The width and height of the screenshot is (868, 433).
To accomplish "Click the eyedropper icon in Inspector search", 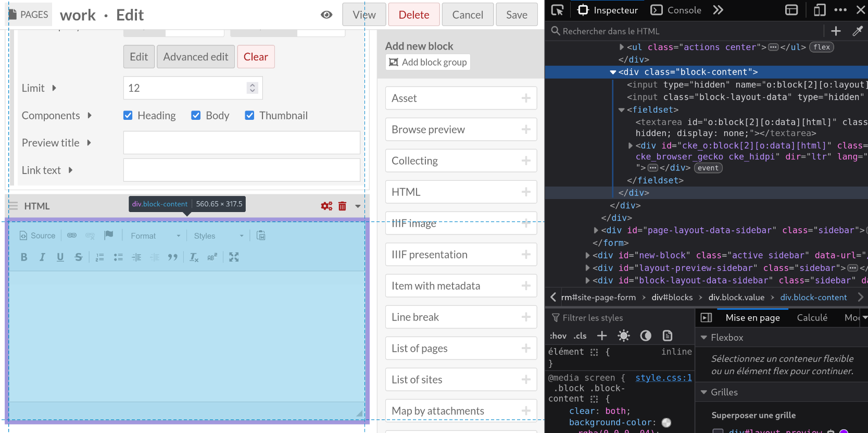I will pyautogui.click(x=857, y=31).
